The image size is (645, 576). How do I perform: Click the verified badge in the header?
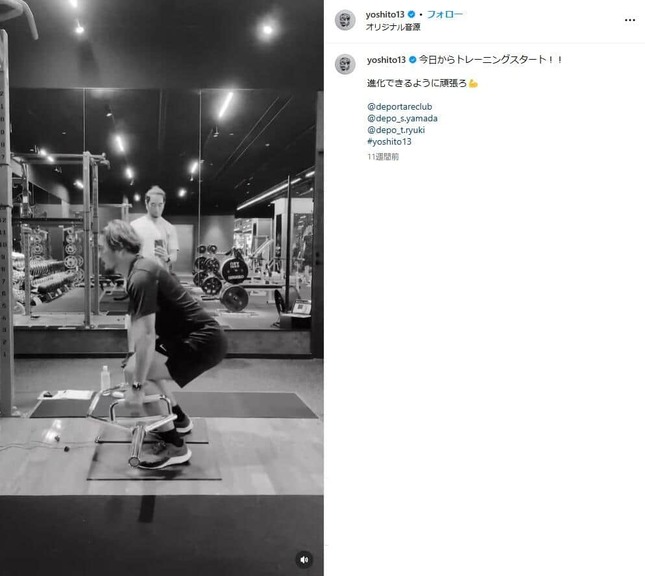pyautogui.click(x=411, y=14)
